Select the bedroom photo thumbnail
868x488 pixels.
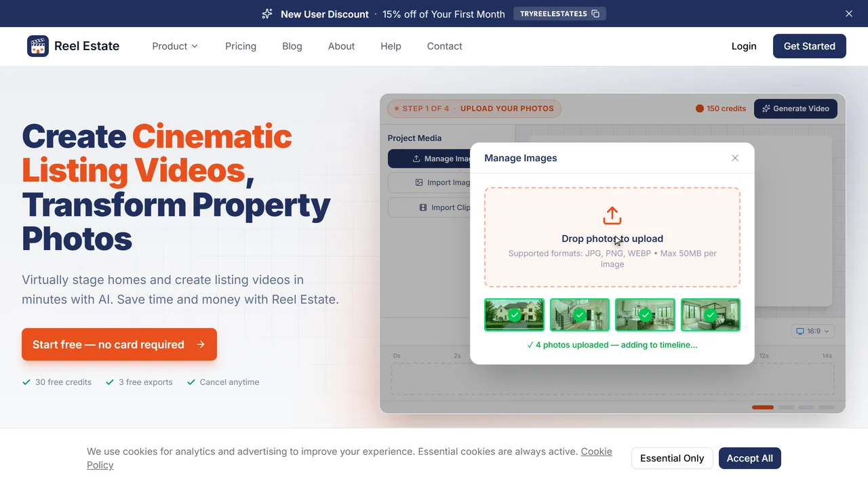[711, 314]
